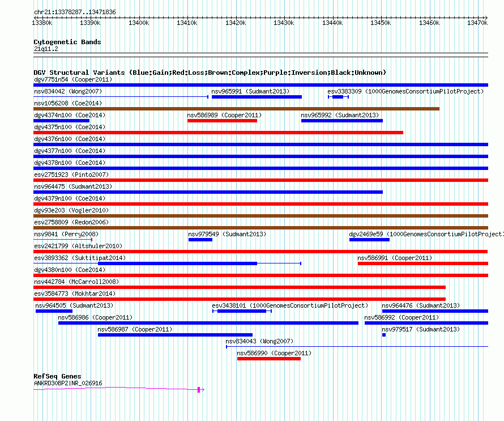Open dgv4380n100 (Coe2014) label
Image resolution: width=504 pixels, height=421 pixels.
pos(70,270)
